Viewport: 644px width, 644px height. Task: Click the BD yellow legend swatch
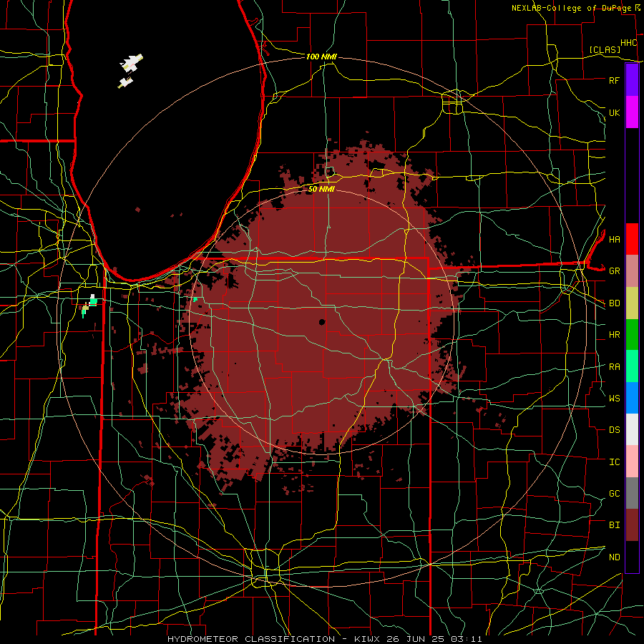(632, 303)
